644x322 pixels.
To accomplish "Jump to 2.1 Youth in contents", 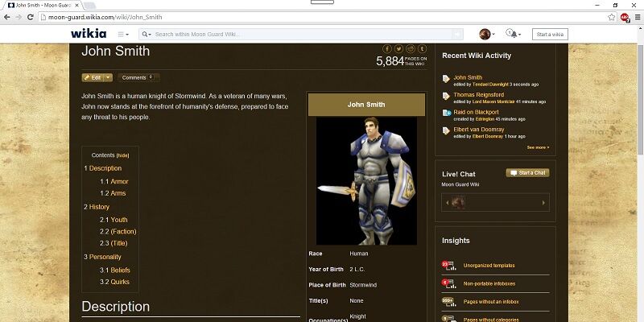I will tap(114, 220).
